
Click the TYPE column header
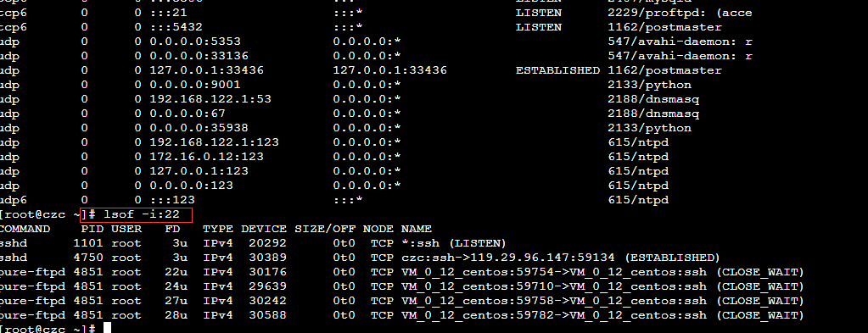click(217, 229)
